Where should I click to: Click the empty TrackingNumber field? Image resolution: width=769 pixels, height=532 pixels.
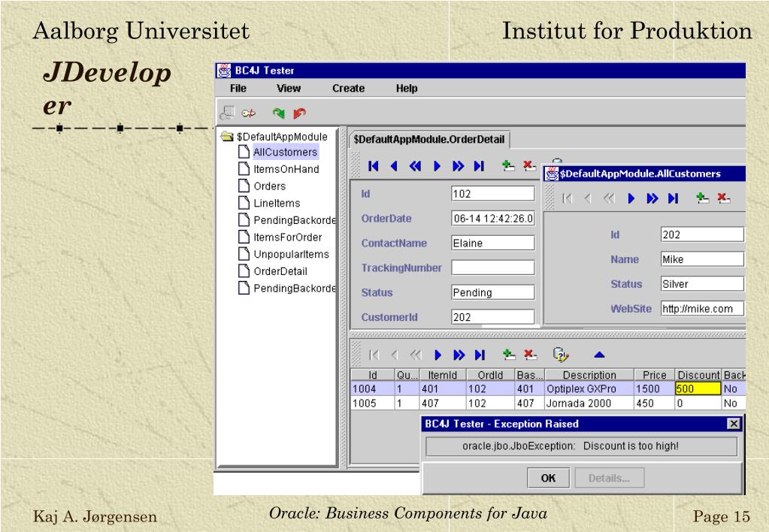(x=493, y=268)
